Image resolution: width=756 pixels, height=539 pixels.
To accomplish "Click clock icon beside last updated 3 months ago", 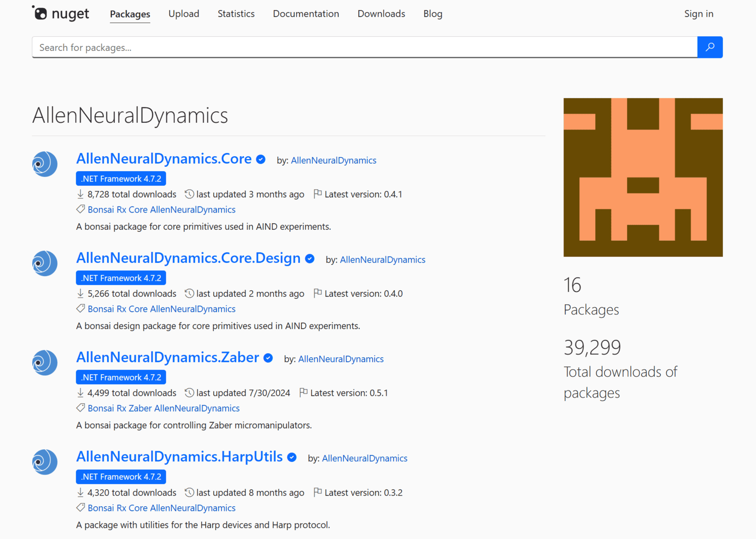I will click(190, 194).
